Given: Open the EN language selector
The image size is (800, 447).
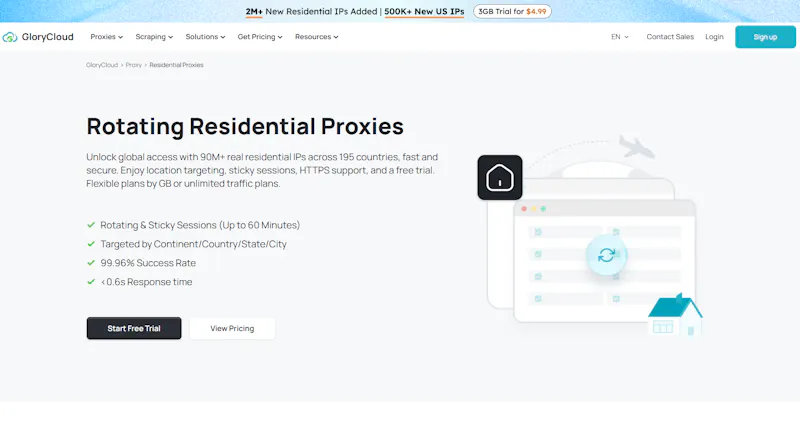Looking at the screenshot, I should point(620,37).
